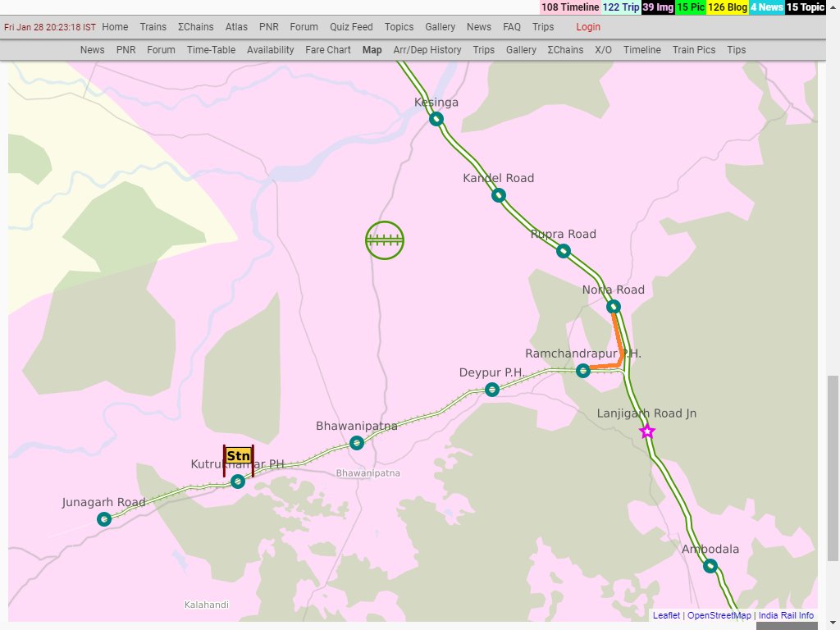The height and width of the screenshot is (630, 840).
Task: Select the Rupra Road station marker
Action: point(563,251)
